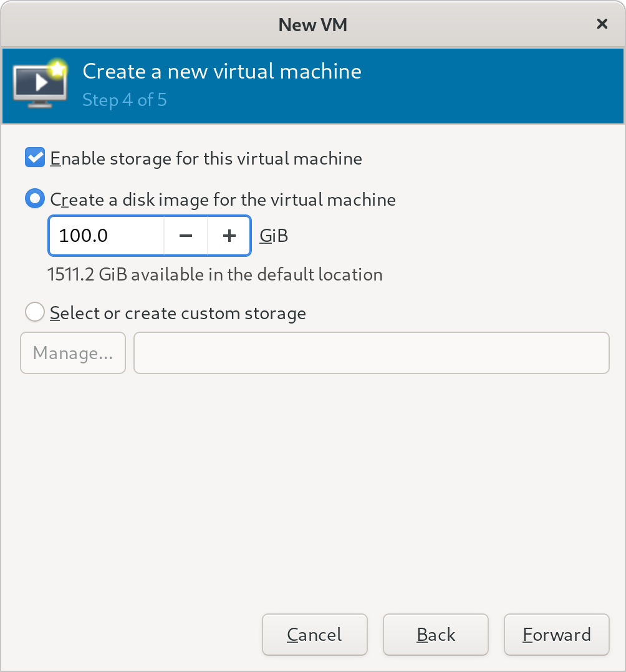
Task: Increase the disk size with the plus button
Action: 229,236
